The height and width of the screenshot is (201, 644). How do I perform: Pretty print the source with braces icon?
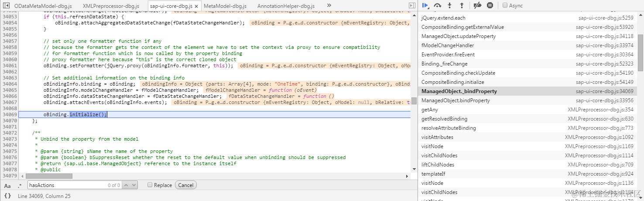coord(7,196)
